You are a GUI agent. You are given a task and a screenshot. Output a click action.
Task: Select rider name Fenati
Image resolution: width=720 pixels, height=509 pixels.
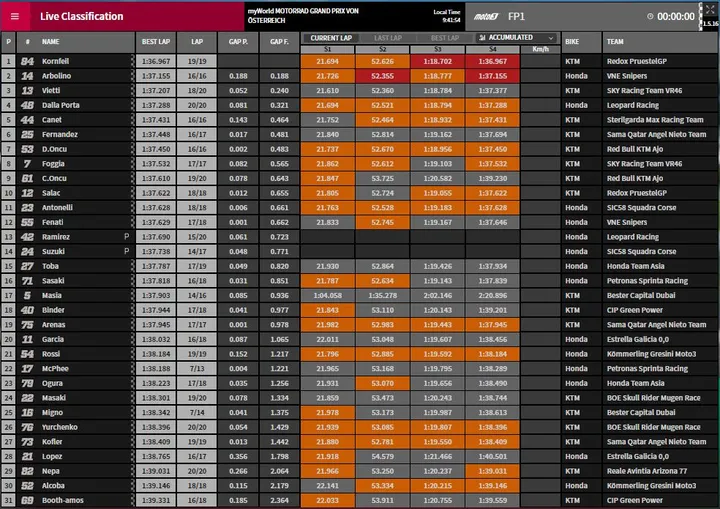53,222
